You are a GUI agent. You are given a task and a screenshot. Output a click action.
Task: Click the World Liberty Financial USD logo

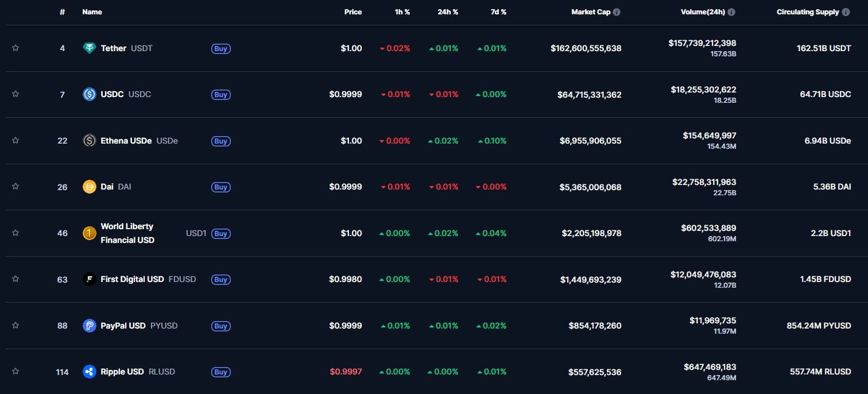[89, 233]
